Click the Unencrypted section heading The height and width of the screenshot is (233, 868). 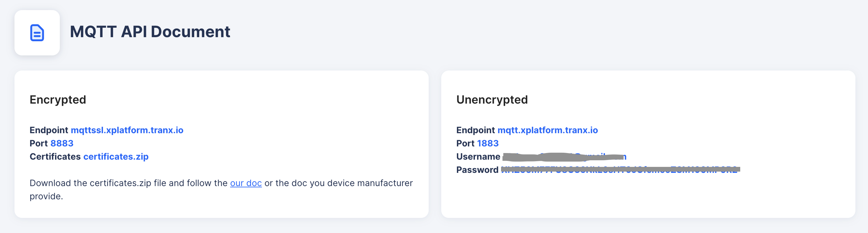tap(492, 100)
